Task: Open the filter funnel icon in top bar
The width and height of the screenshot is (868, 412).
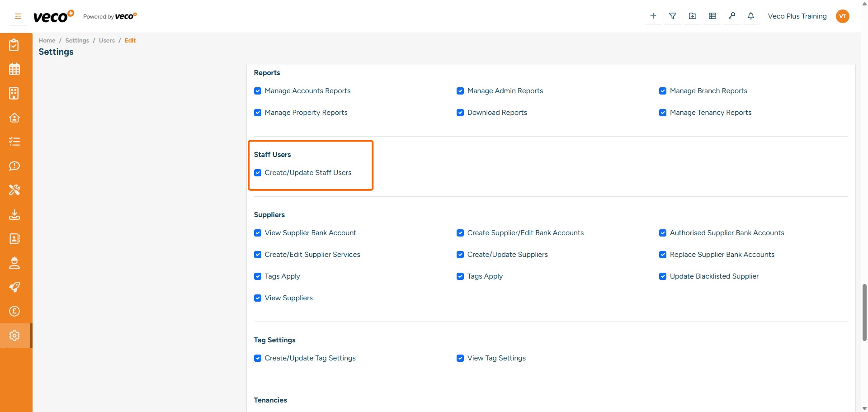Action: [x=672, y=16]
